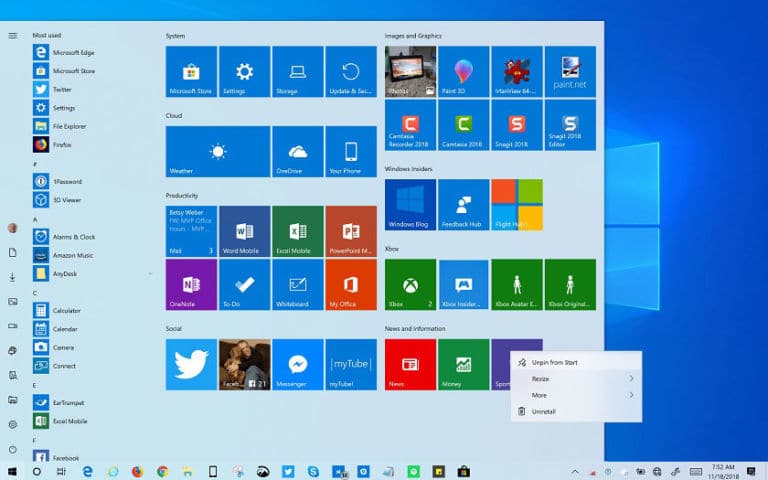Open Cortana search circle on taskbar
Viewport: 768px width, 480px height.
click(x=37, y=472)
